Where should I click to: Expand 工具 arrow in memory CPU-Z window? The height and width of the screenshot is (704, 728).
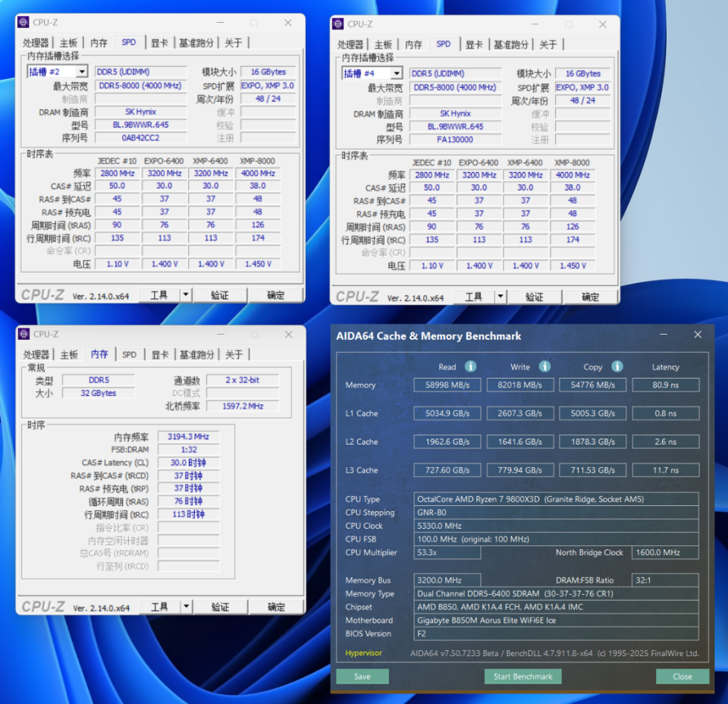click(186, 606)
